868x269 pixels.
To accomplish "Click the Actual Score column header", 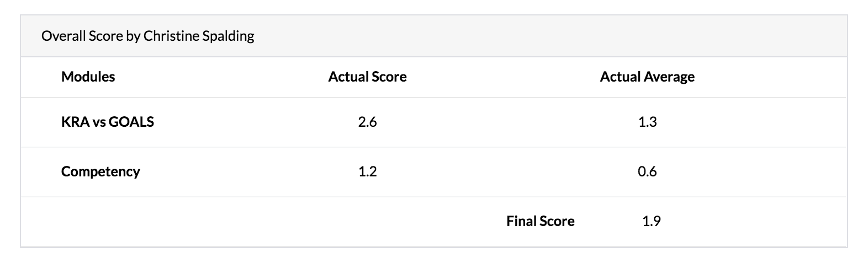I will click(367, 77).
